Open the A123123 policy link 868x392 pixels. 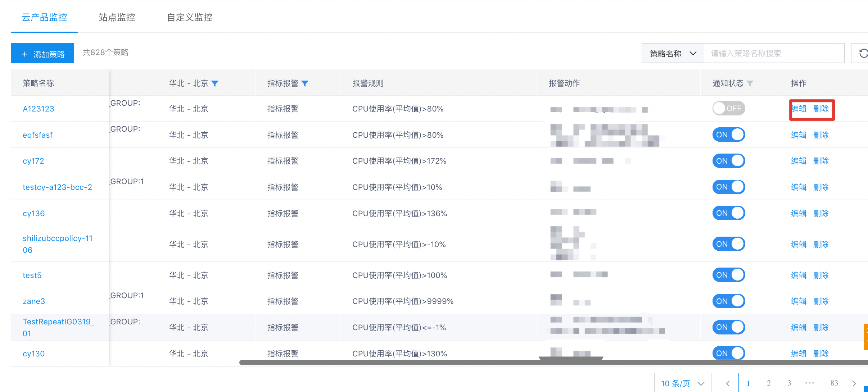click(x=39, y=109)
